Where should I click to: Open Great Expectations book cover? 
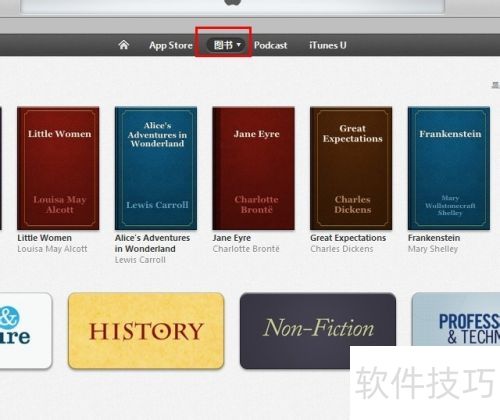(x=351, y=168)
